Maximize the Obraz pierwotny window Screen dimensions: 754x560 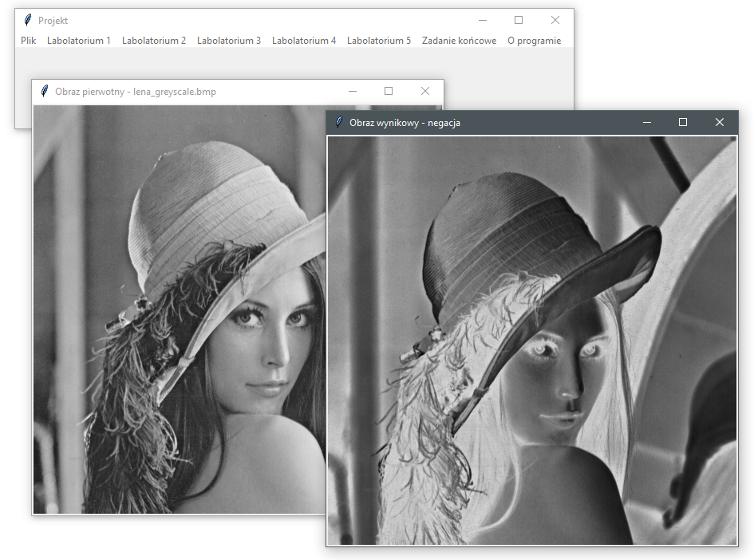(389, 91)
